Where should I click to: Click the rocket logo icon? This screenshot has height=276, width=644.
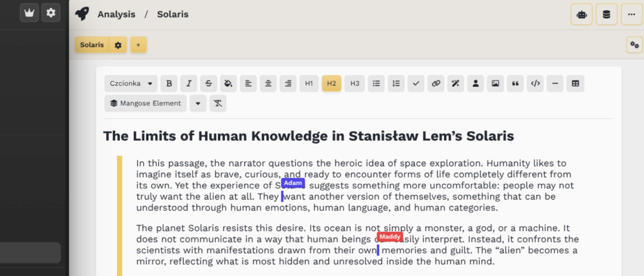[82, 14]
